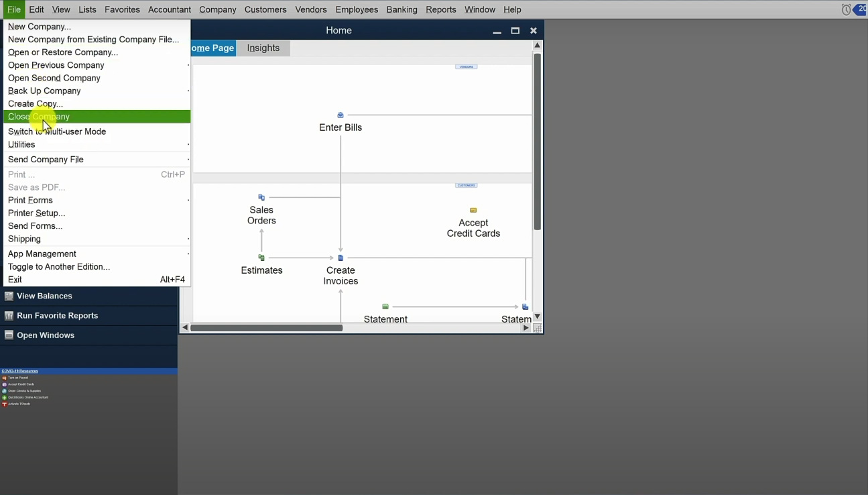Choose Open or Restore Company
This screenshot has height=495, width=868.
pos(97,52)
